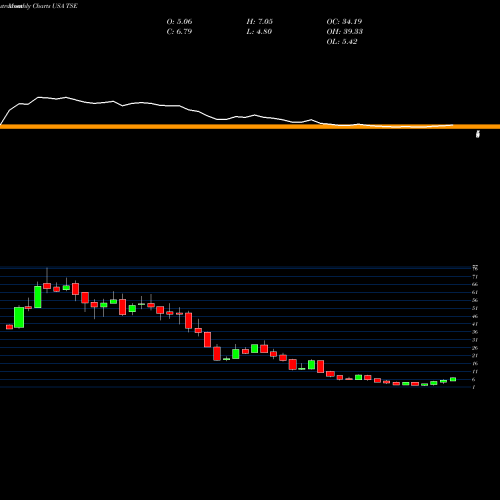The image size is (500, 500).
Task: Click the high value 'H: 7.05'
Action: (260, 22)
